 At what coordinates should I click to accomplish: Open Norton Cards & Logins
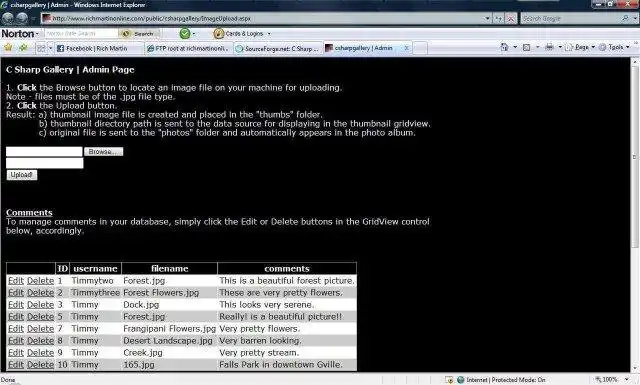pos(239,33)
